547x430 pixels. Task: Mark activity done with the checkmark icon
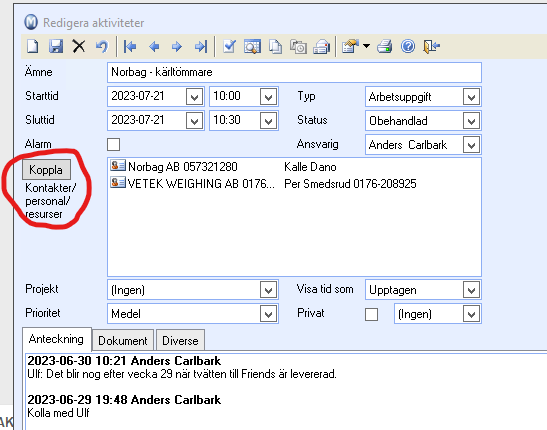pos(229,46)
